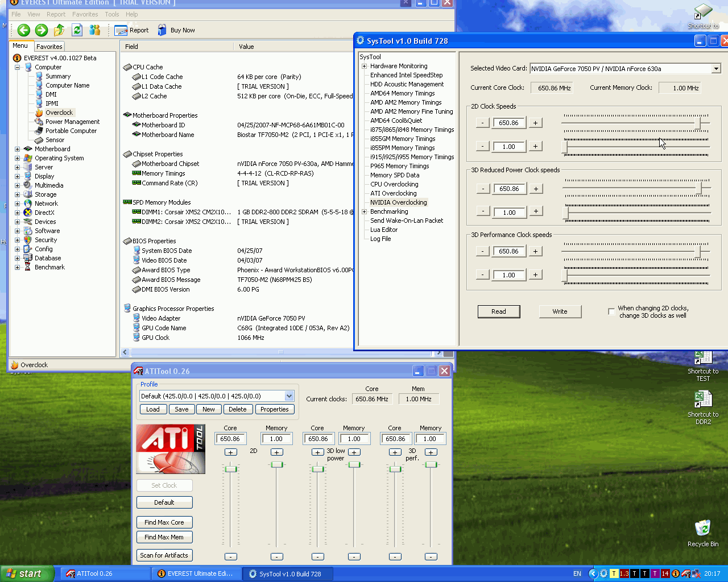Viewport: 728px width, 582px height.
Task: Click the Windows Start button
Action: point(28,573)
